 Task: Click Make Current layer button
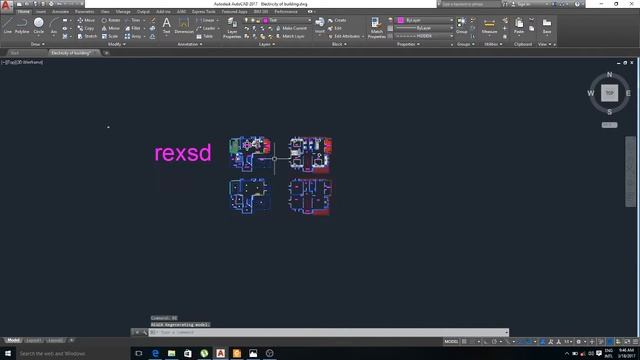point(291,28)
